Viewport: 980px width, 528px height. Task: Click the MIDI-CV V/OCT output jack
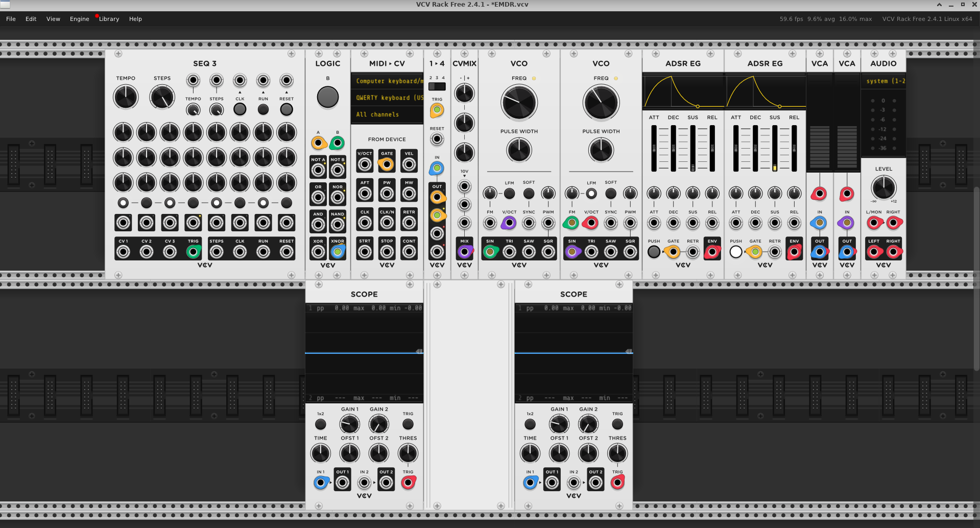pyautogui.click(x=365, y=164)
